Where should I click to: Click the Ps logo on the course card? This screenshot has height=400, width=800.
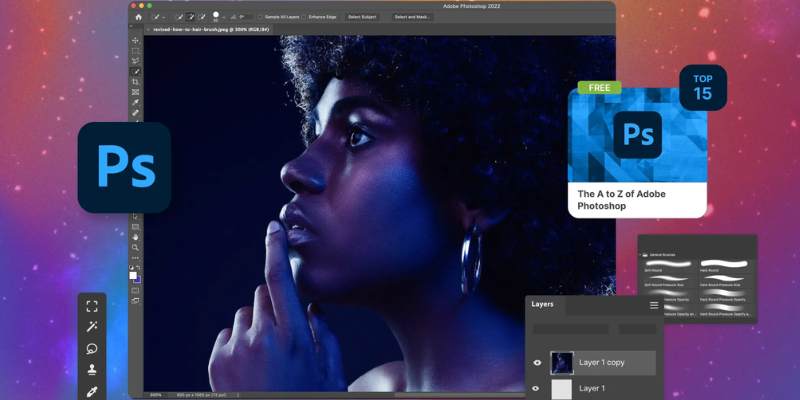click(638, 135)
